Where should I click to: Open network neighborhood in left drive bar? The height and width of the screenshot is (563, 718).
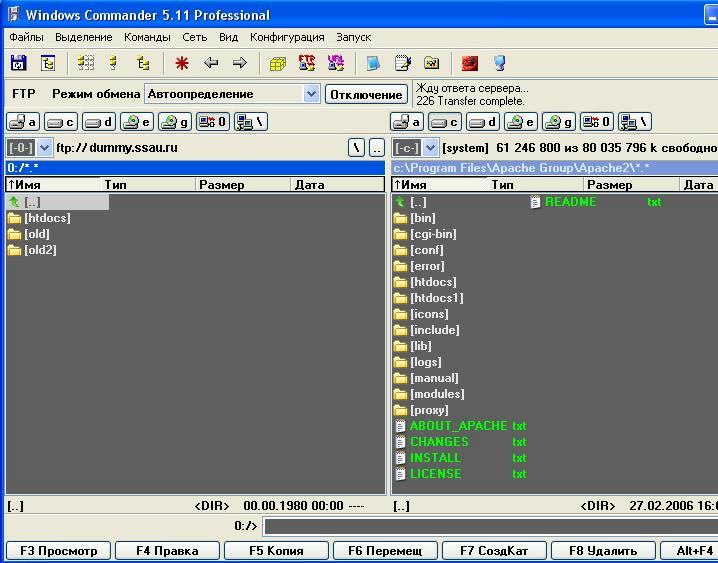pos(251,122)
